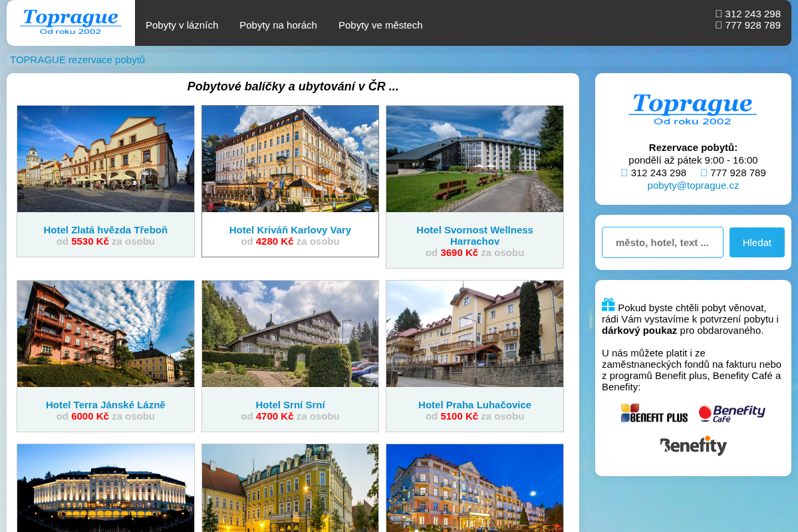
Task: Click the Hledat search button
Action: tap(757, 242)
